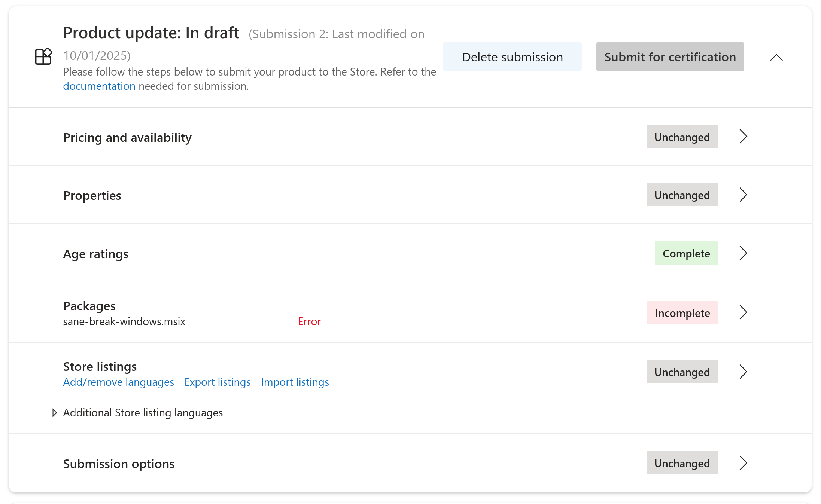
Task: Expand Additional Store listing languages triangle
Action: pyautogui.click(x=54, y=413)
